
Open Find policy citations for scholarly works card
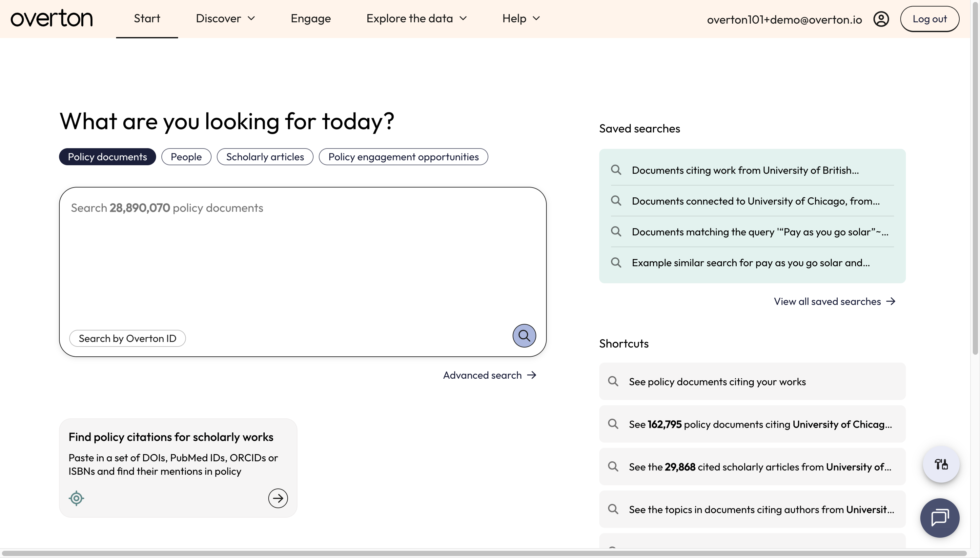pyautogui.click(x=178, y=468)
